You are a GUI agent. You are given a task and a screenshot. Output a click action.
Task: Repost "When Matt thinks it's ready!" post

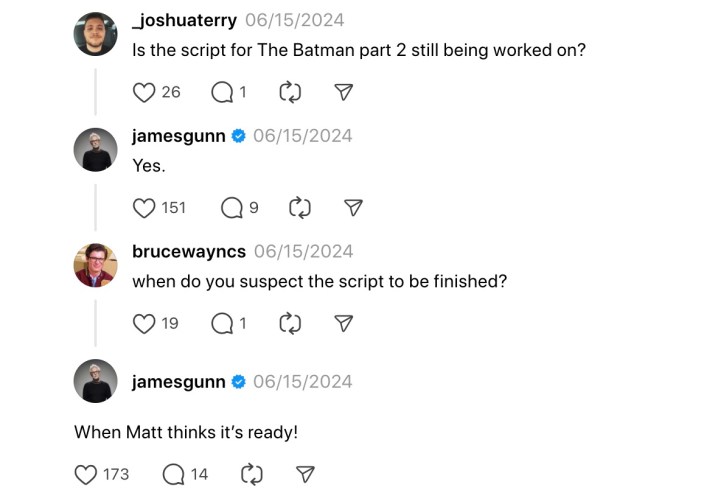click(253, 474)
